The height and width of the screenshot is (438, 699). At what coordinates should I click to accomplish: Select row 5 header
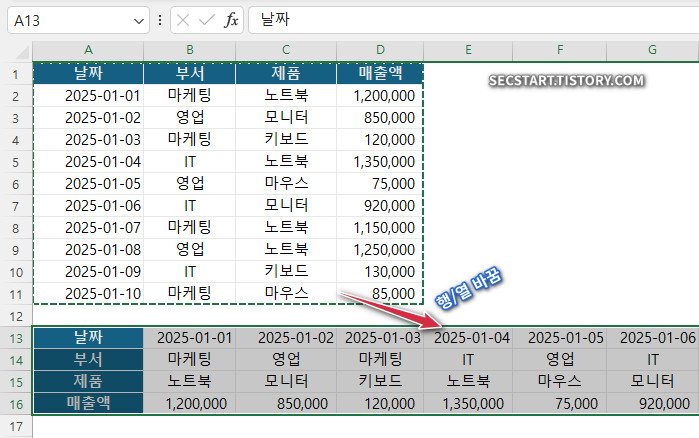coord(16,162)
